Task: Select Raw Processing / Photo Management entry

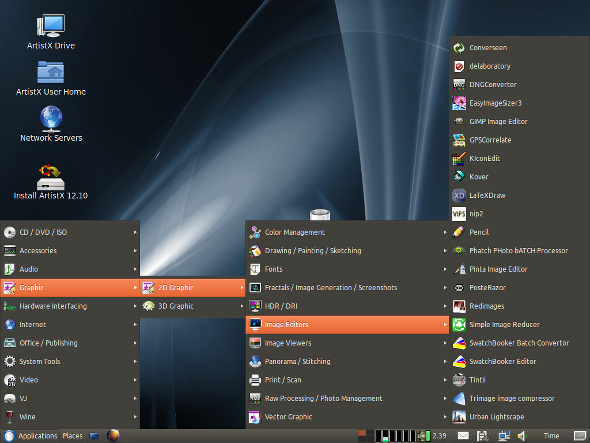Action: [347, 398]
